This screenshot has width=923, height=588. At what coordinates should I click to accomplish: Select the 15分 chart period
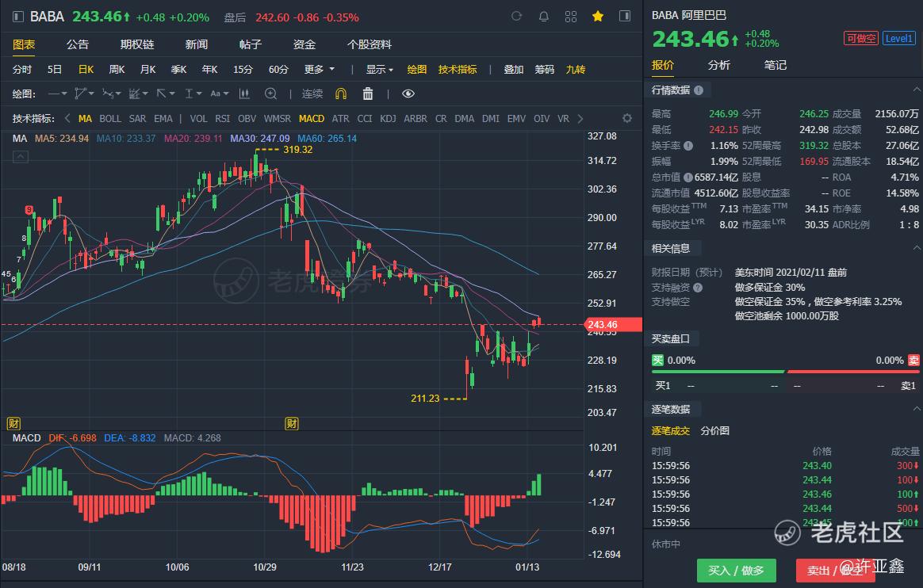243,70
